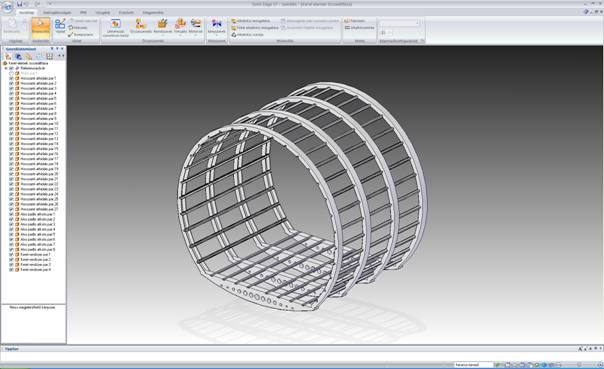Screen dimensions: 604x369
Task: Click the Save icon in quick access toolbar
Action: (x=20, y=4)
